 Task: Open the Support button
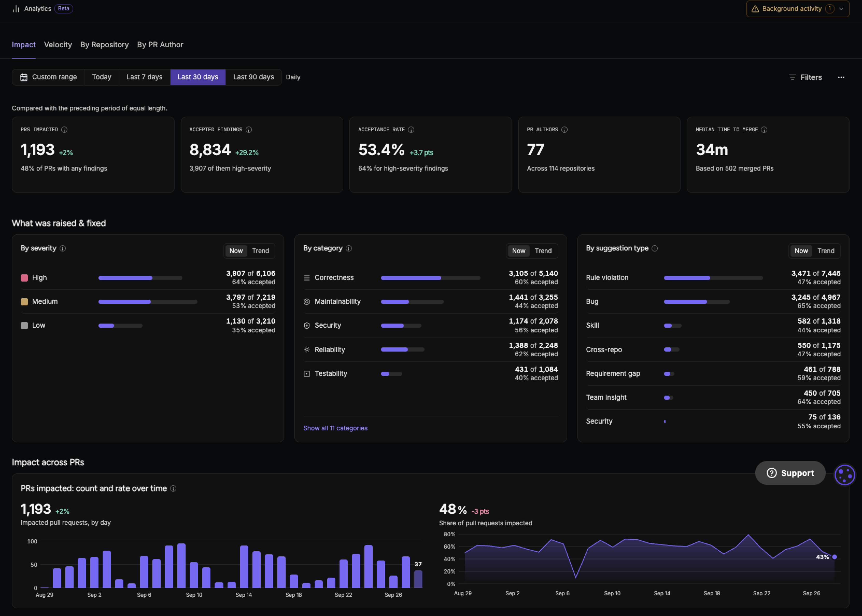[x=790, y=473]
